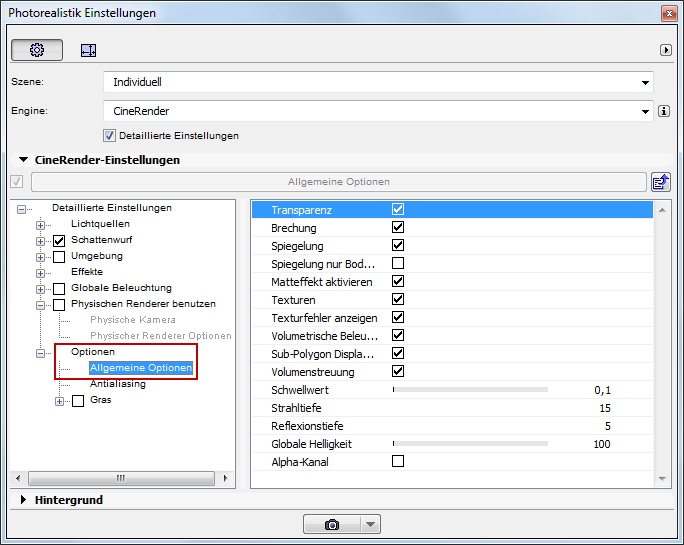
Task: Collapse the Optionen tree node
Action: (40, 353)
